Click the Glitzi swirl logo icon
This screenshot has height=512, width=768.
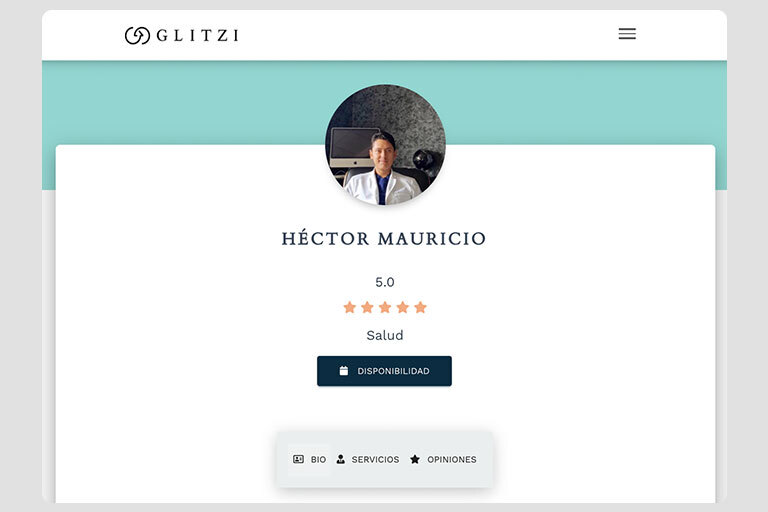pyautogui.click(x=137, y=35)
